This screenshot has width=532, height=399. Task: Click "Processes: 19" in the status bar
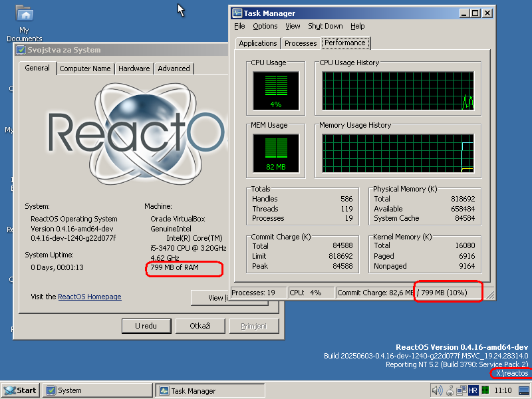(x=259, y=293)
